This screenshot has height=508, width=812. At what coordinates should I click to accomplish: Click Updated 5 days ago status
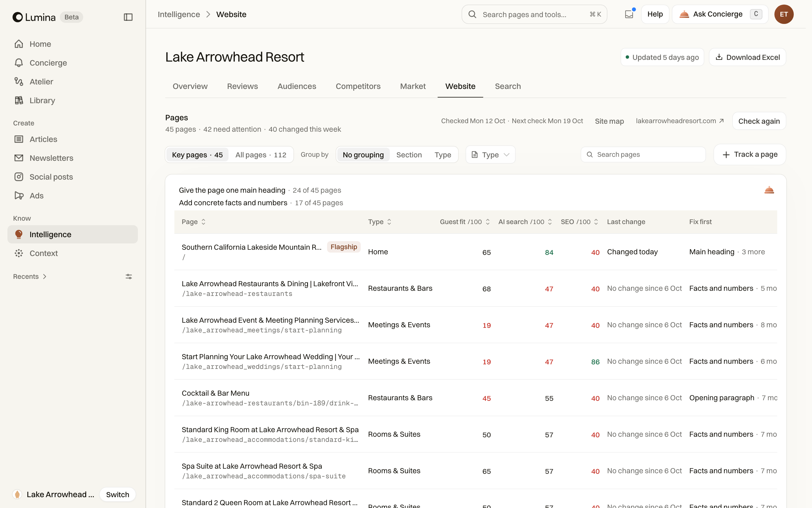[662, 57]
